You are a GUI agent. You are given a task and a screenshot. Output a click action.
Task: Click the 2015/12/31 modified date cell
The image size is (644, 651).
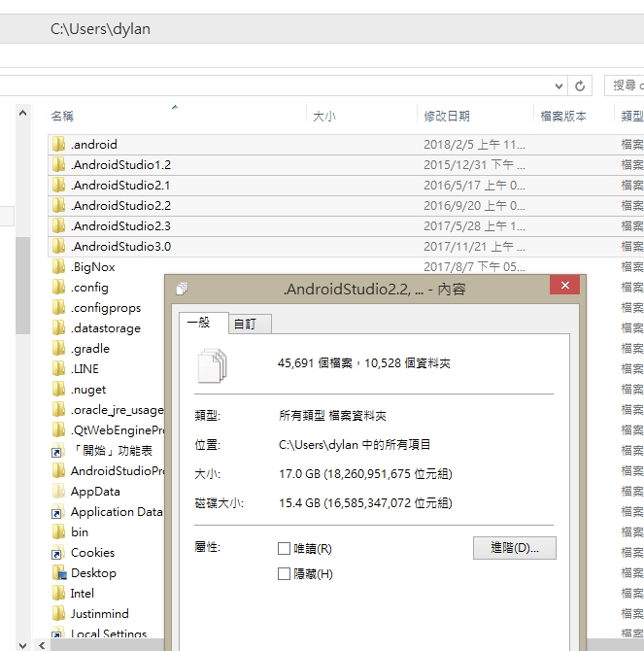[x=474, y=165]
